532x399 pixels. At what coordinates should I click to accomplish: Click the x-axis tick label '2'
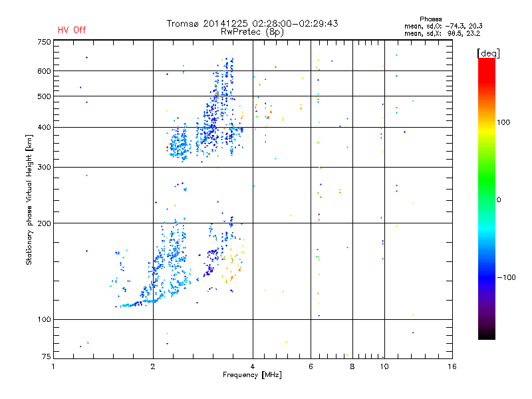pos(153,366)
